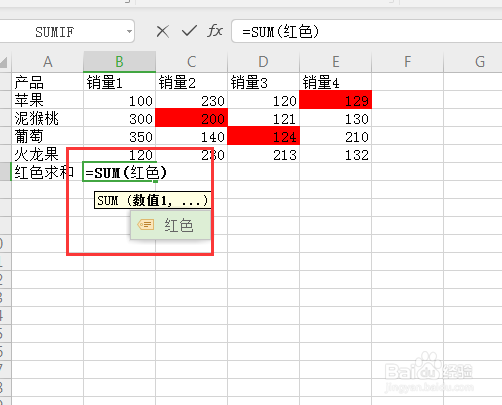
Task: Click cell with value 100
Action: click(119, 100)
